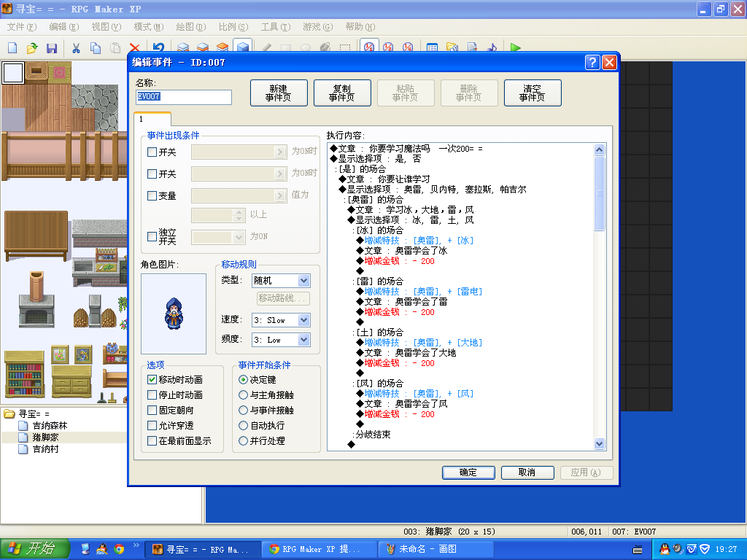Select the 与主角接触 trigger radio button

[x=243, y=394]
